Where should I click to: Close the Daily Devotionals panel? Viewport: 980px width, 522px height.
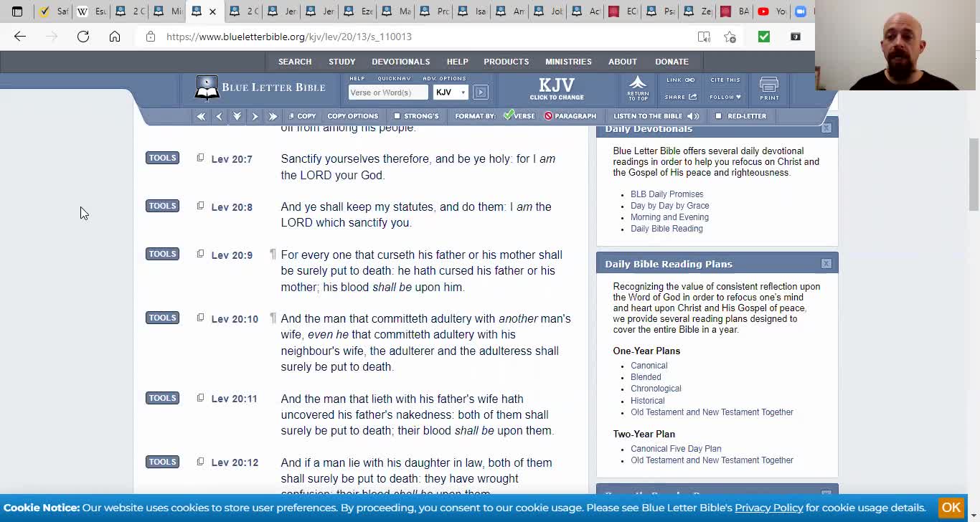coord(826,128)
